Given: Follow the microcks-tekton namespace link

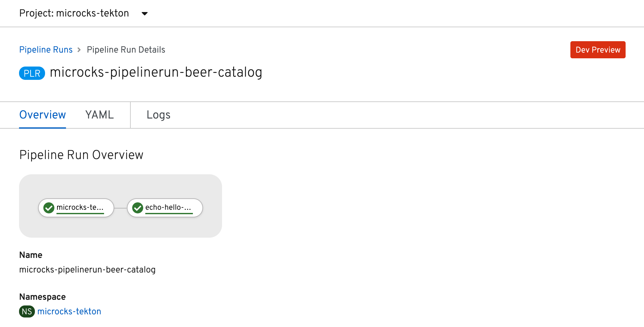Looking at the screenshot, I should coord(69,311).
